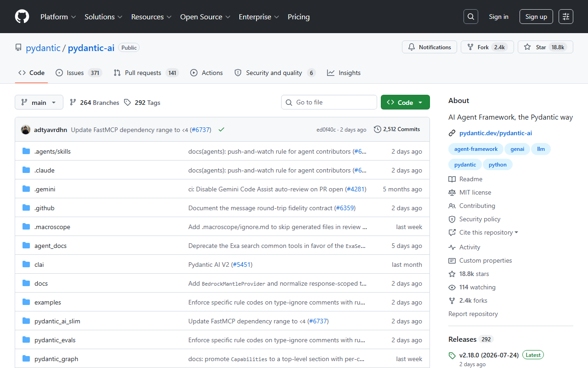The height and width of the screenshot is (368, 588).
Task: Fork the repository using the Fork button
Action: (x=487, y=47)
